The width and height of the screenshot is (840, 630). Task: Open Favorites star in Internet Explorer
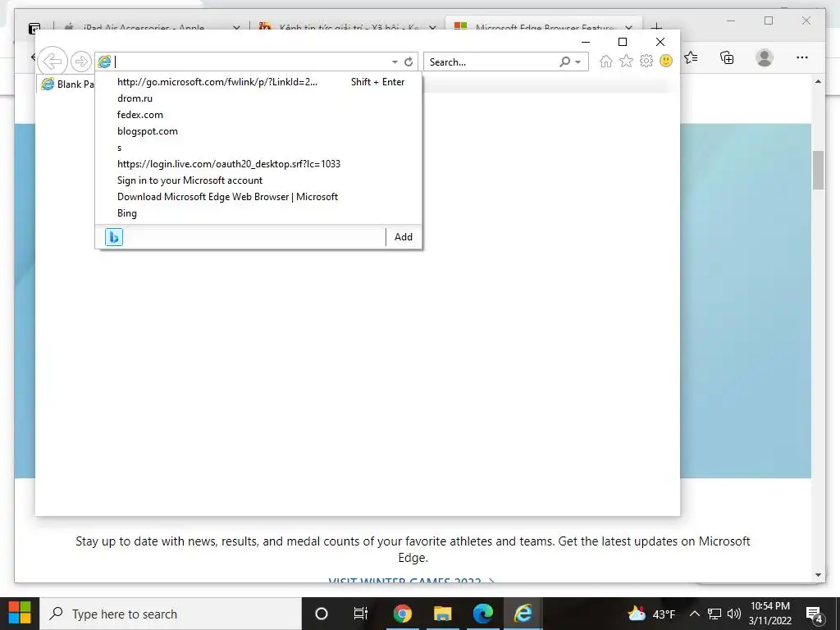626,61
